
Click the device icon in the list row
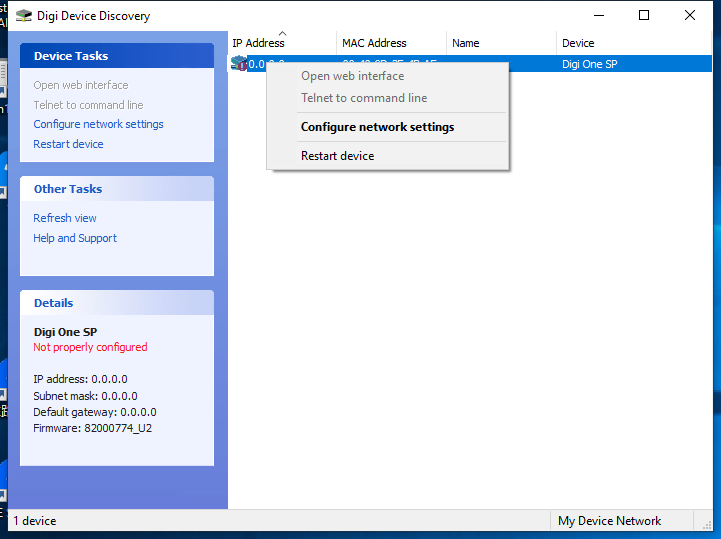(x=239, y=63)
